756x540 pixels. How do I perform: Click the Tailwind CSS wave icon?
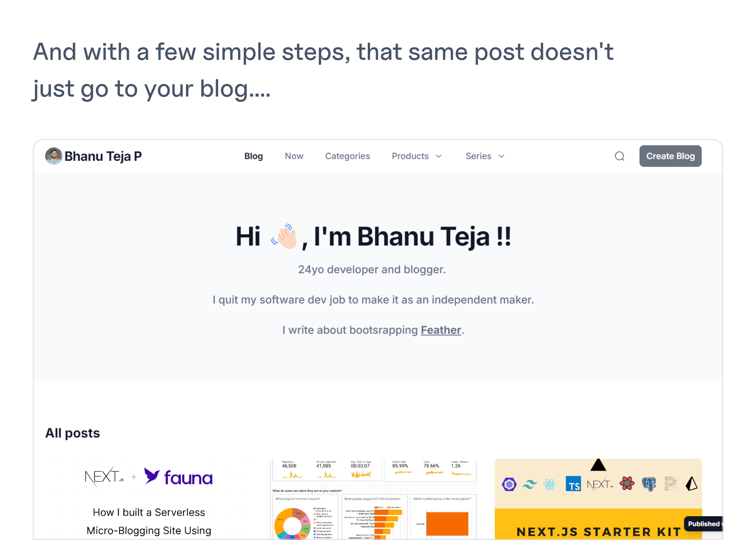point(530,484)
